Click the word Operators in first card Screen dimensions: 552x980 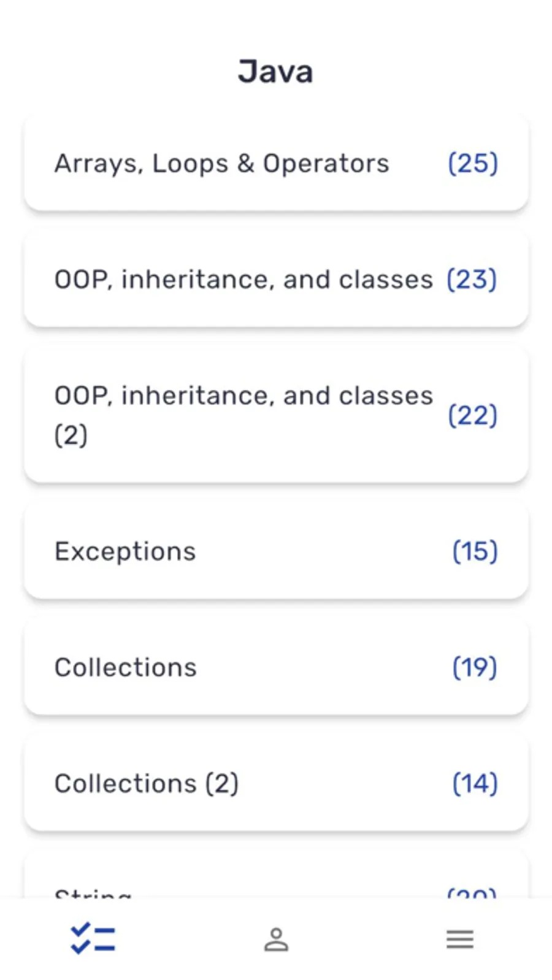(326, 164)
